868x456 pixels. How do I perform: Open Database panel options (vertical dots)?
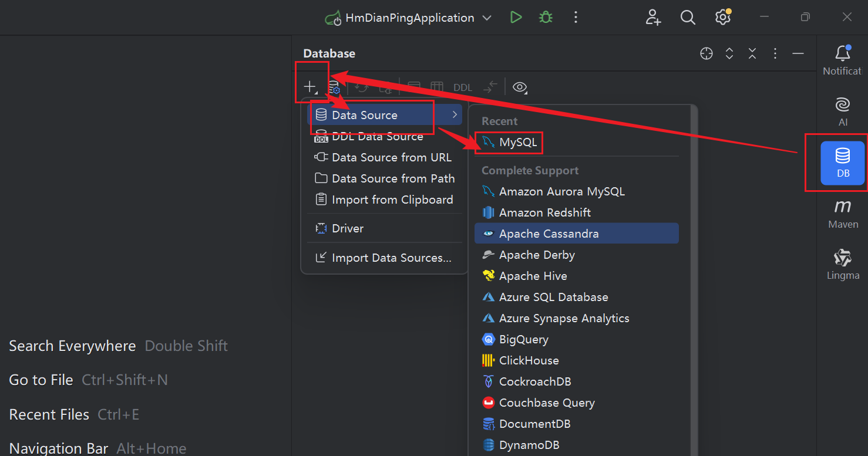pos(775,54)
